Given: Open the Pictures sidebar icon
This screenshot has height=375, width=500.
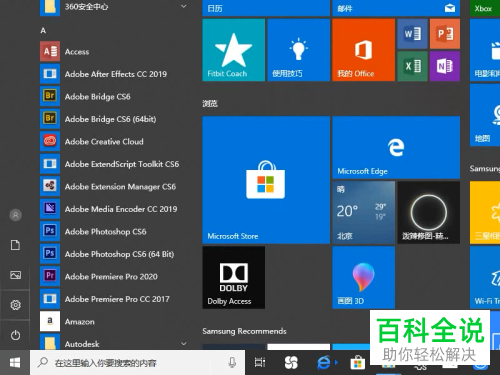Looking at the screenshot, I should click(x=15, y=275).
